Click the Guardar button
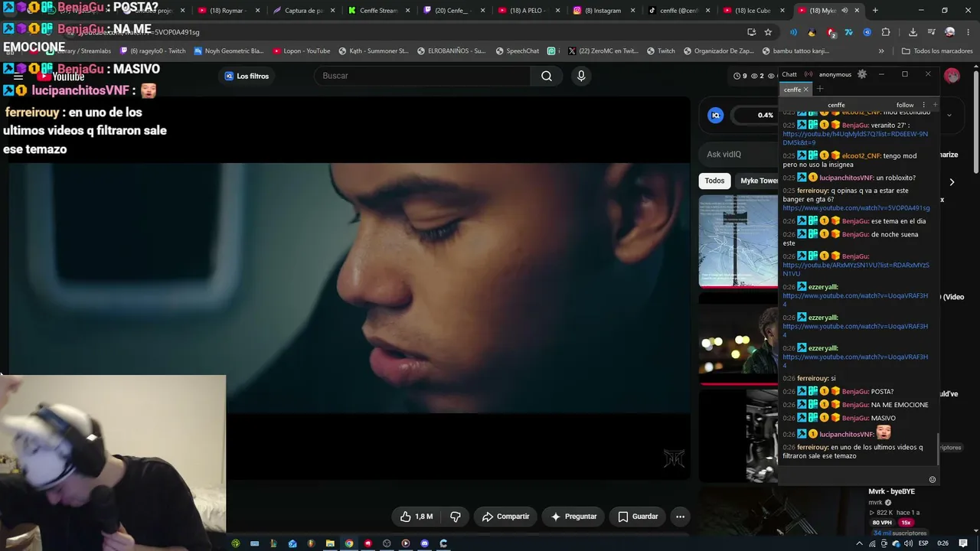 point(638,517)
